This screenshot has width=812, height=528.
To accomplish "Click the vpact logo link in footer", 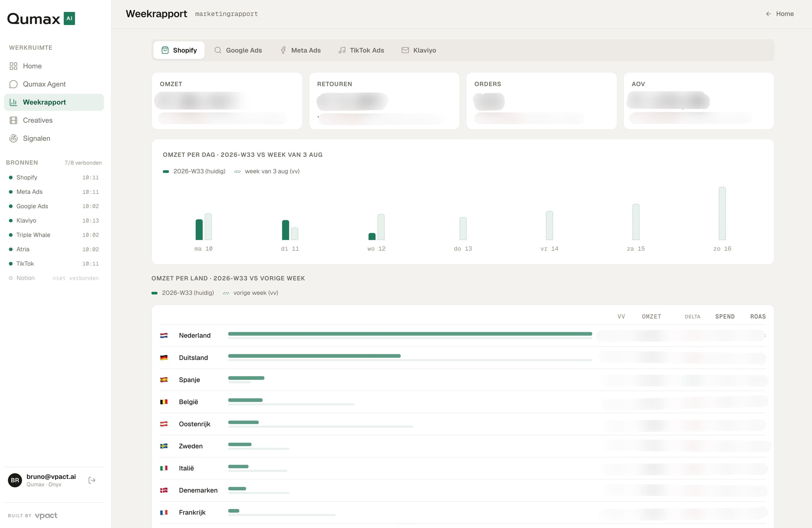I will coord(46,515).
